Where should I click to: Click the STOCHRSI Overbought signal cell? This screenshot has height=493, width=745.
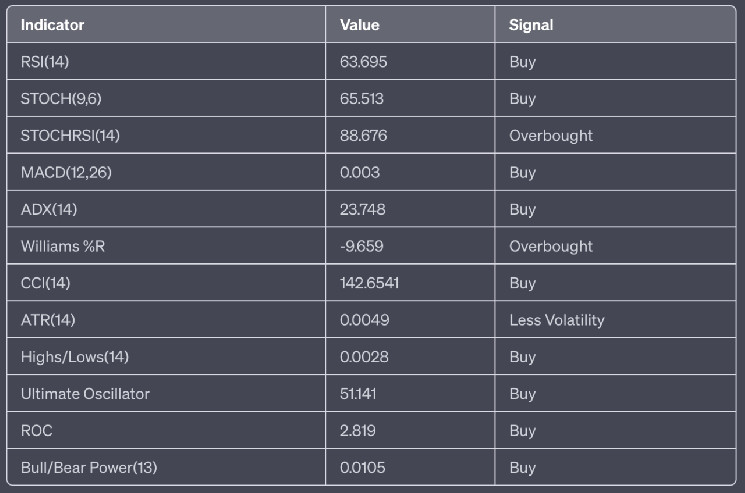tap(551, 135)
